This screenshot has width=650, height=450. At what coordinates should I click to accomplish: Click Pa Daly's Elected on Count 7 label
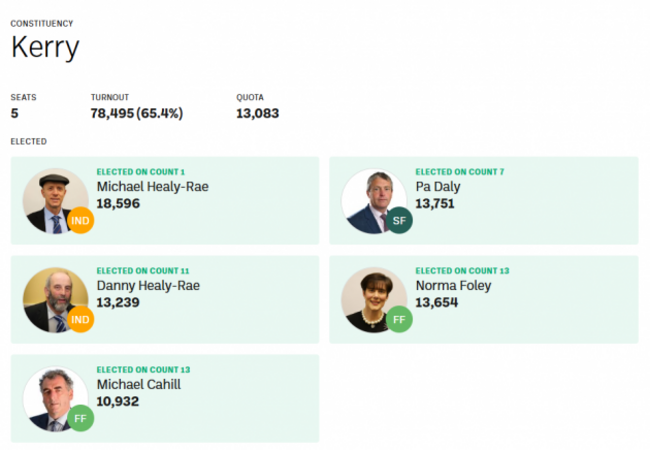coord(460,172)
